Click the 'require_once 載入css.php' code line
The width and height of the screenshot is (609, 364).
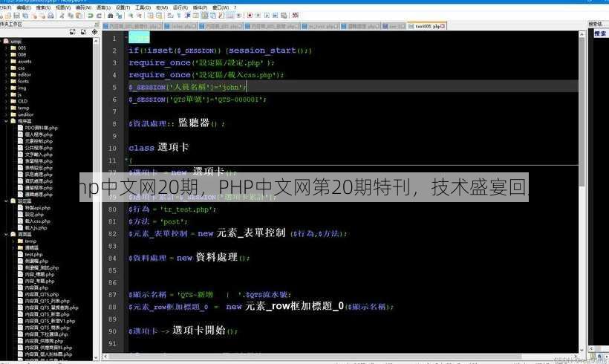coord(206,75)
